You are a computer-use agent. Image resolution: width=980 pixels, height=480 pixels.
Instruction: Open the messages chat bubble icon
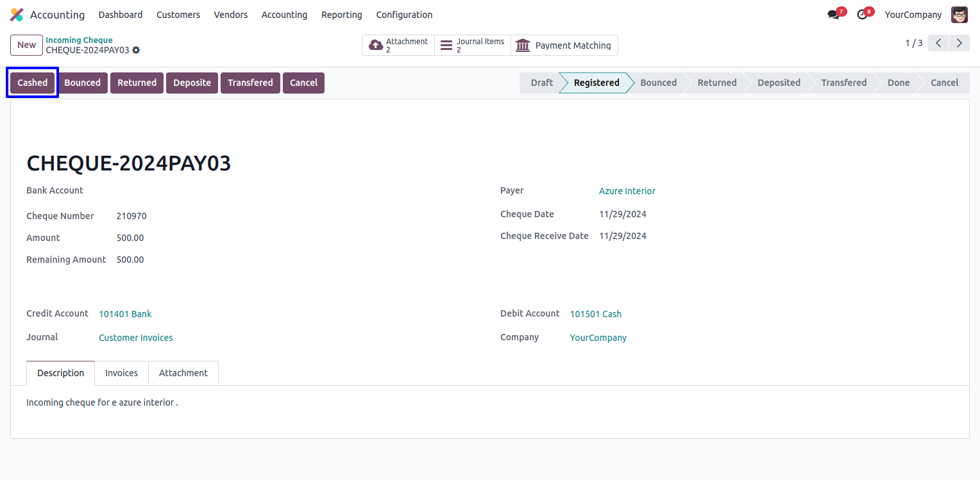point(834,15)
